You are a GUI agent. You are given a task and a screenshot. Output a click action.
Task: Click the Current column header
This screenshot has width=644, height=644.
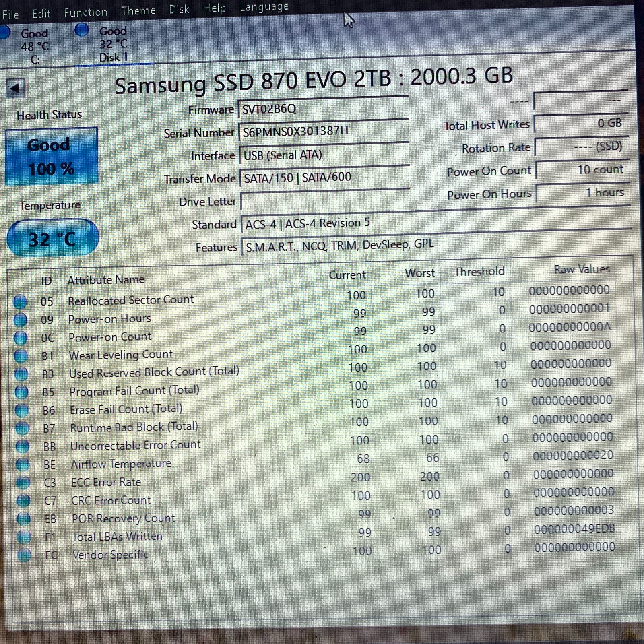(x=347, y=275)
